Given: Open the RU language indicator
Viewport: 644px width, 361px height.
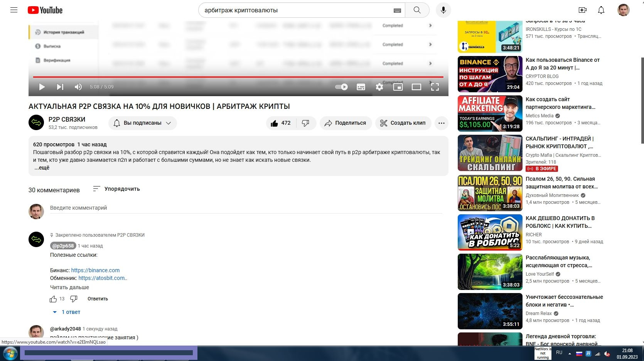Looking at the screenshot, I should point(559,353).
